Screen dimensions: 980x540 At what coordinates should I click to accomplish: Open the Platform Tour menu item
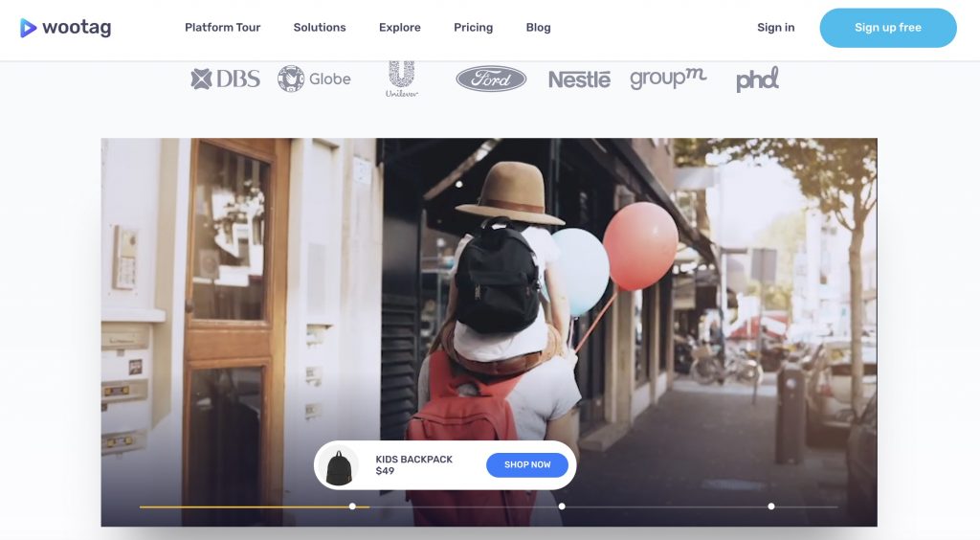[x=222, y=28]
